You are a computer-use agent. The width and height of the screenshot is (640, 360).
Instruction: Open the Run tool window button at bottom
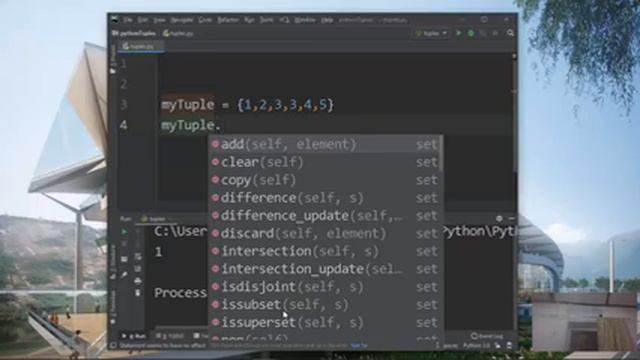pyautogui.click(x=134, y=336)
